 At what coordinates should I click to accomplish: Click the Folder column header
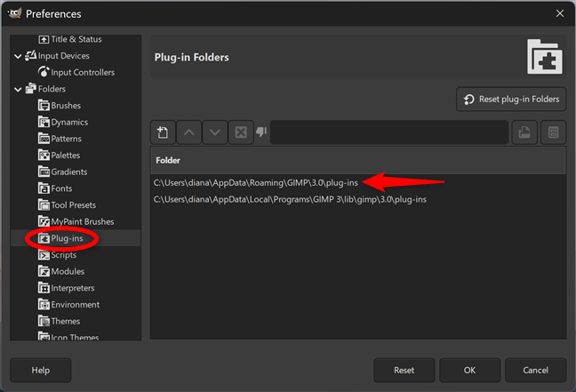[x=358, y=160]
